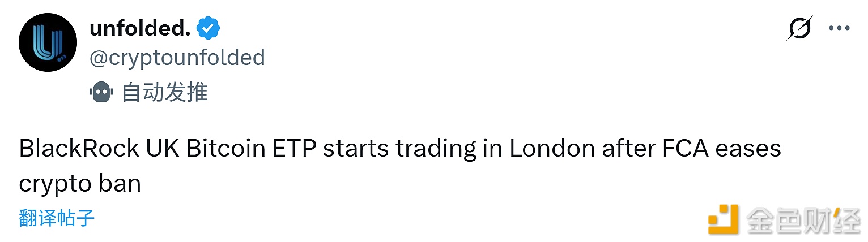The height and width of the screenshot is (242, 868).
Task: Click the phrase crypto ban in post
Action: click(x=79, y=184)
